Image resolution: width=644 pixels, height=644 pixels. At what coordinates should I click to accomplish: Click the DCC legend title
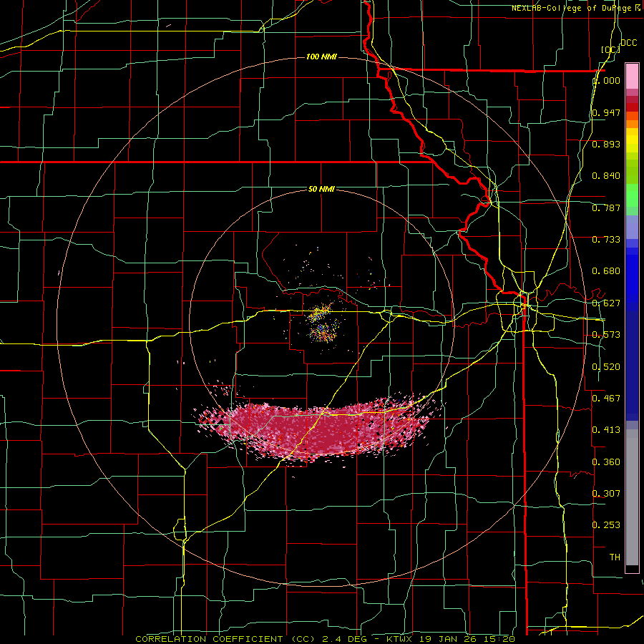[x=629, y=43]
